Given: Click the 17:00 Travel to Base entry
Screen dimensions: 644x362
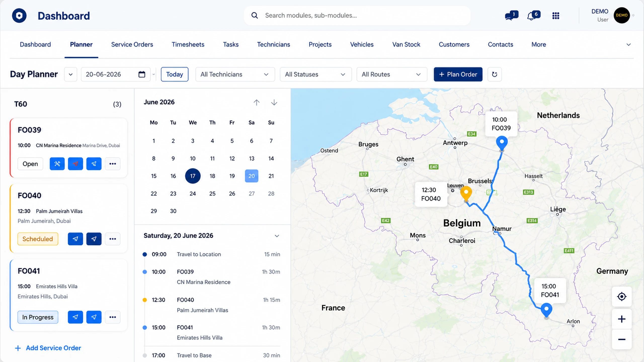Looking at the screenshot, I should click(211, 355).
